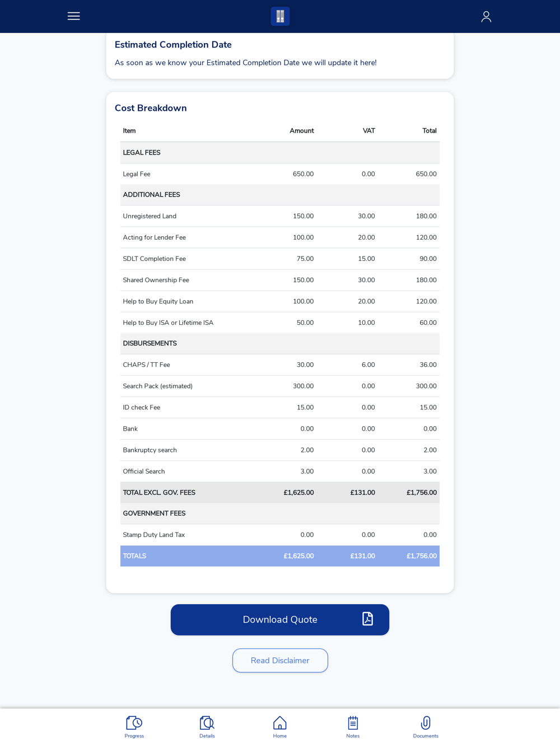Open the user profile icon
Screen dimensions: 560x747
486,17
